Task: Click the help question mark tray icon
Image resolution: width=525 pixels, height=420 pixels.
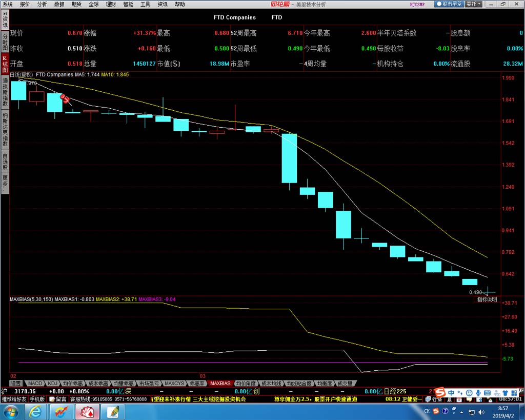Action: coord(445,411)
